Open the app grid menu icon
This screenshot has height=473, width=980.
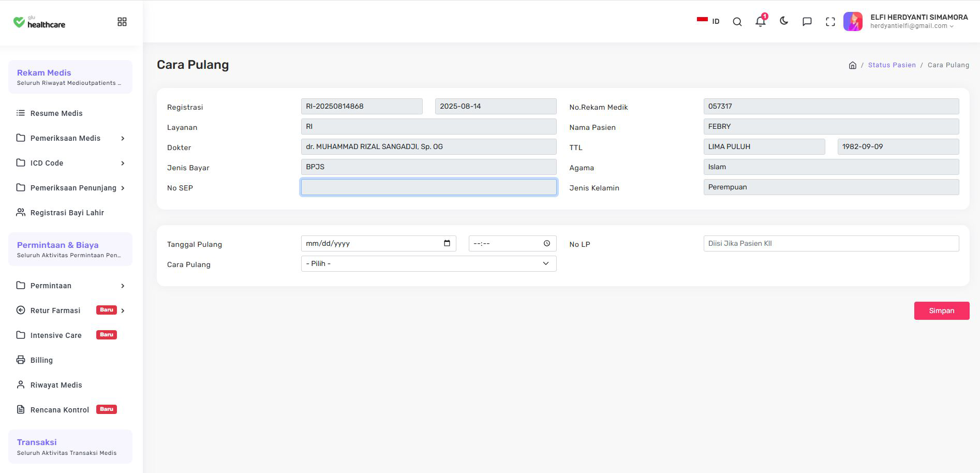tap(122, 22)
